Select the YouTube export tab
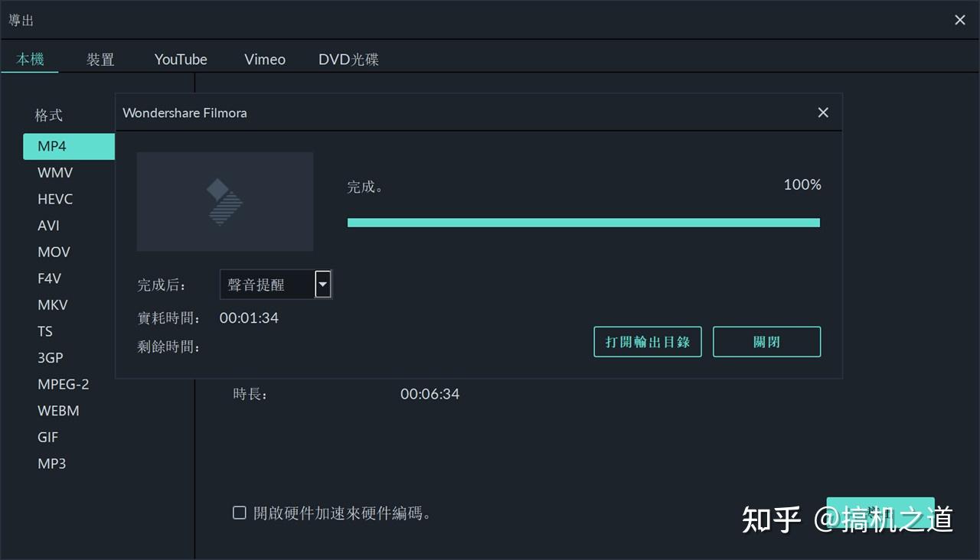 (x=181, y=59)
